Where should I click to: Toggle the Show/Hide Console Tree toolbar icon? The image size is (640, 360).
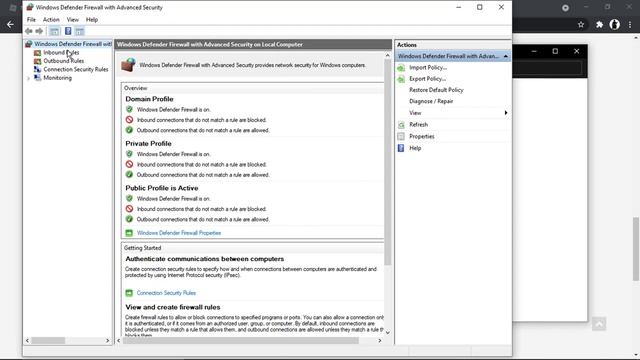pyautogui.click(x=54, y=31)
